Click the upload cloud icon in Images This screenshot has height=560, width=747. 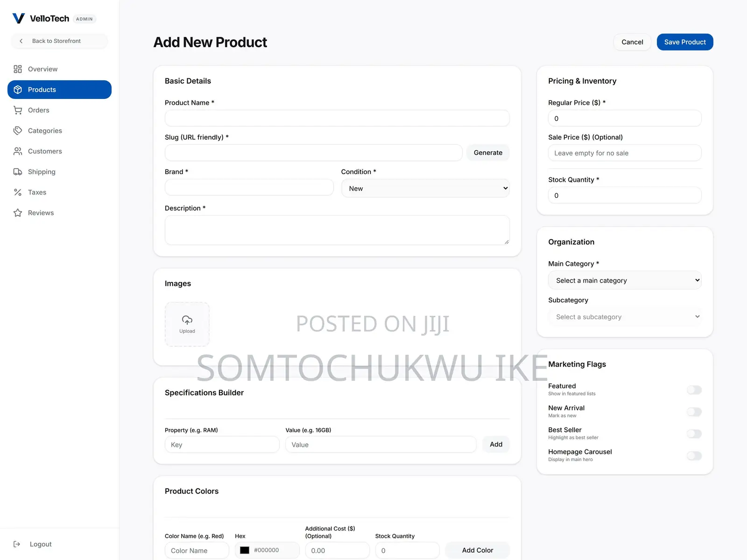click(187, 320)
